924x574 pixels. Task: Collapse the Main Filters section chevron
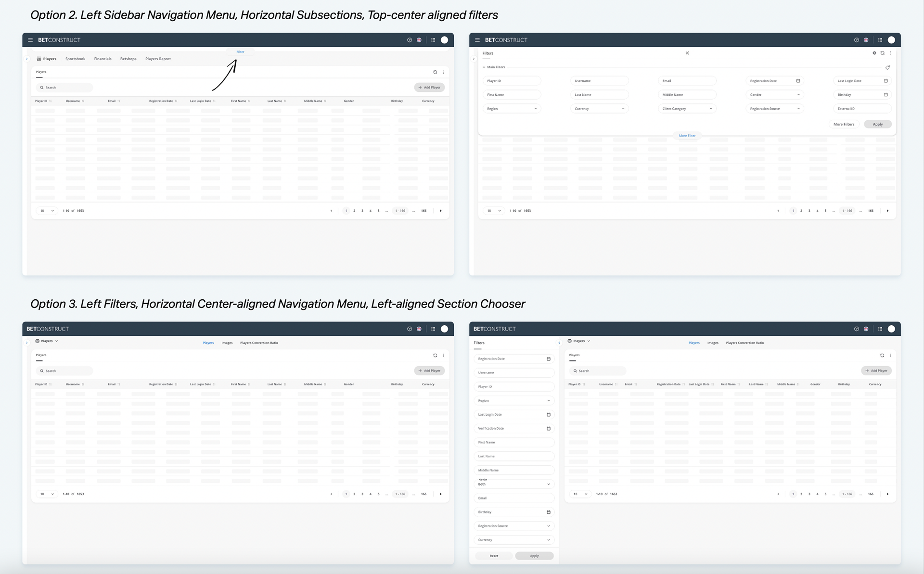[x=484, y=67]
